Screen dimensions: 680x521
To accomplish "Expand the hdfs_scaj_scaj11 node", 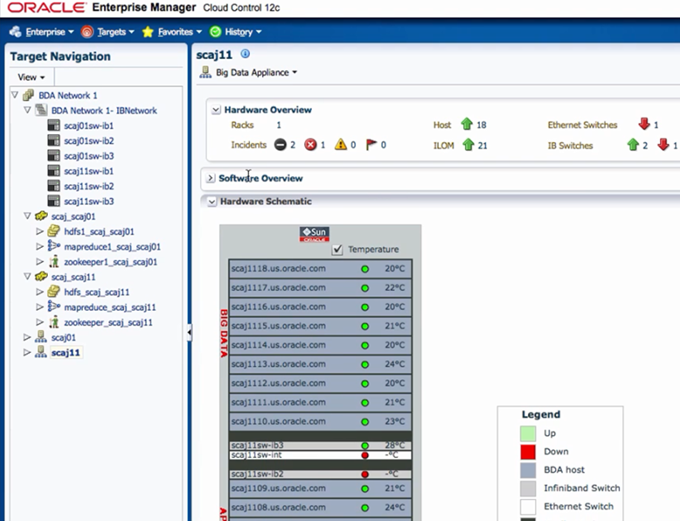I will 39,292.
